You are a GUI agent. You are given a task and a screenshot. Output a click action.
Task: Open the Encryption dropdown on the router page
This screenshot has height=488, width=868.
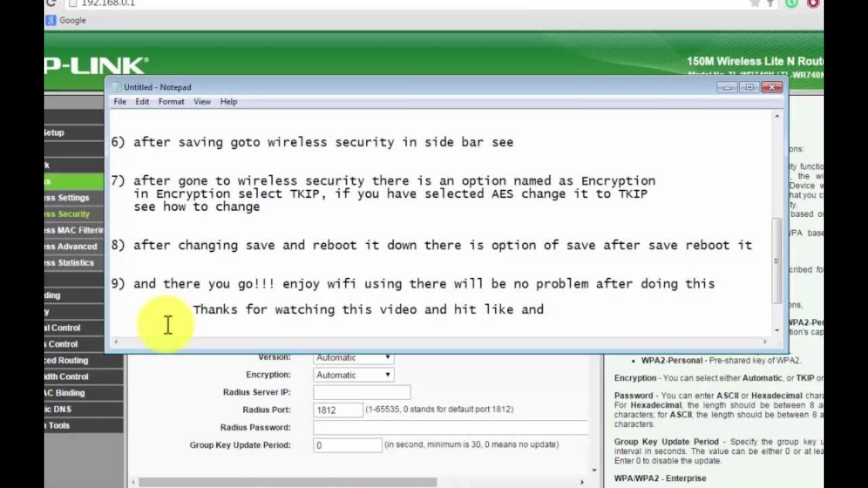tap(353, 375)
